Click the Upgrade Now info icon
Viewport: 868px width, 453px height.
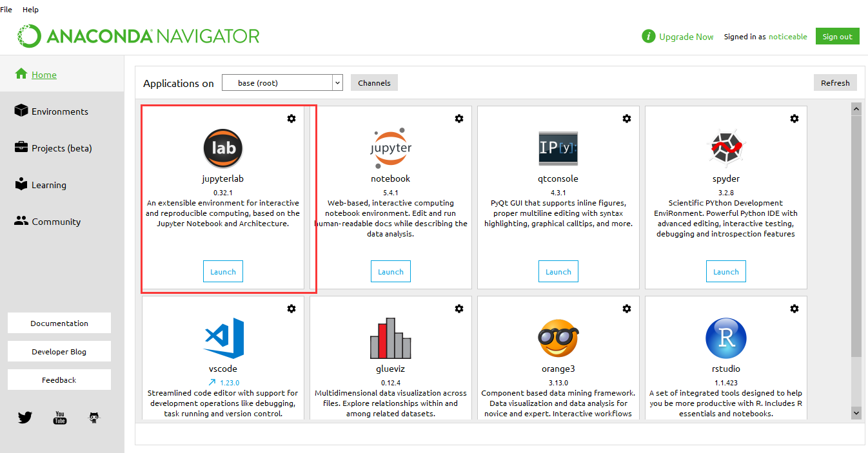click(x=649, y=36)
